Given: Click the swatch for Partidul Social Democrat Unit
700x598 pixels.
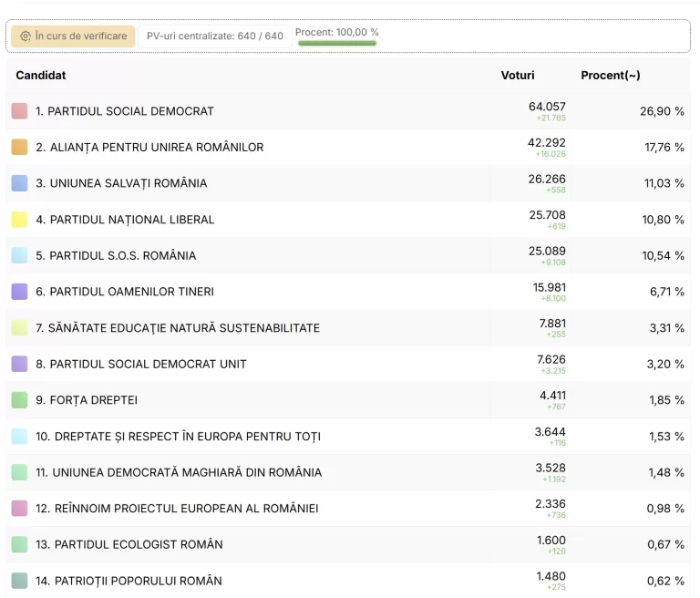Looking at the screenshot, I should [x=20, y=364].
